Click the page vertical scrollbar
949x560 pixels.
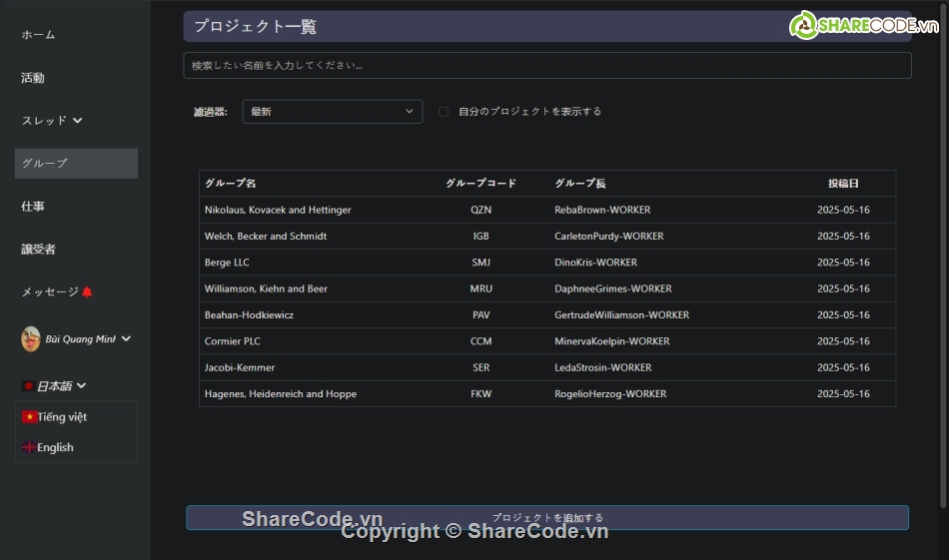(x=943, y=254)
